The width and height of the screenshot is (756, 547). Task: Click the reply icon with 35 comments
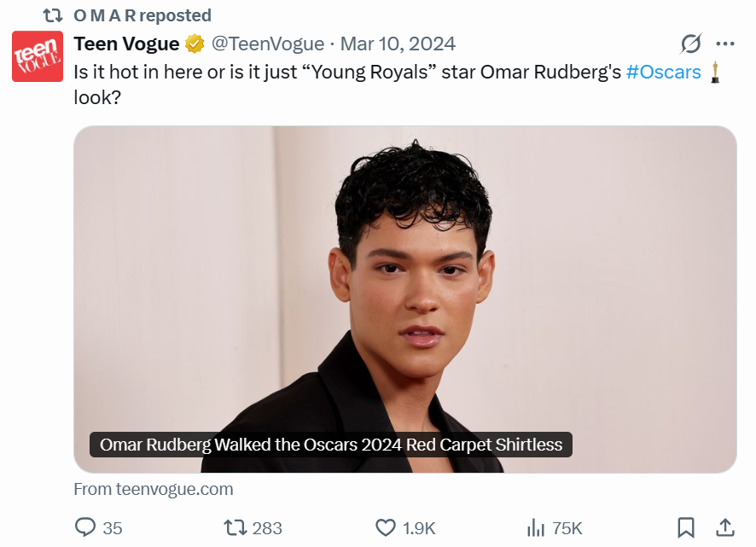coord(85,528)
